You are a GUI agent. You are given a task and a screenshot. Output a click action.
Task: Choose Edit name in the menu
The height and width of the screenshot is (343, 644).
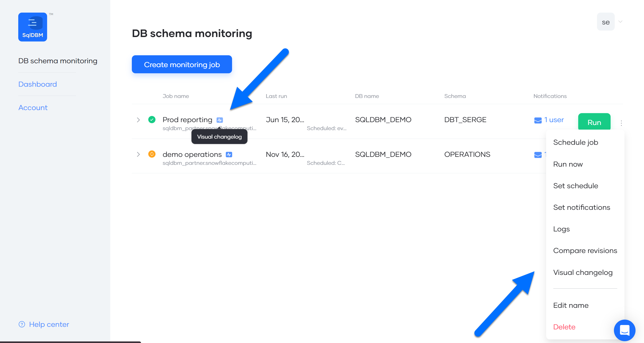(x=571, y=305)
